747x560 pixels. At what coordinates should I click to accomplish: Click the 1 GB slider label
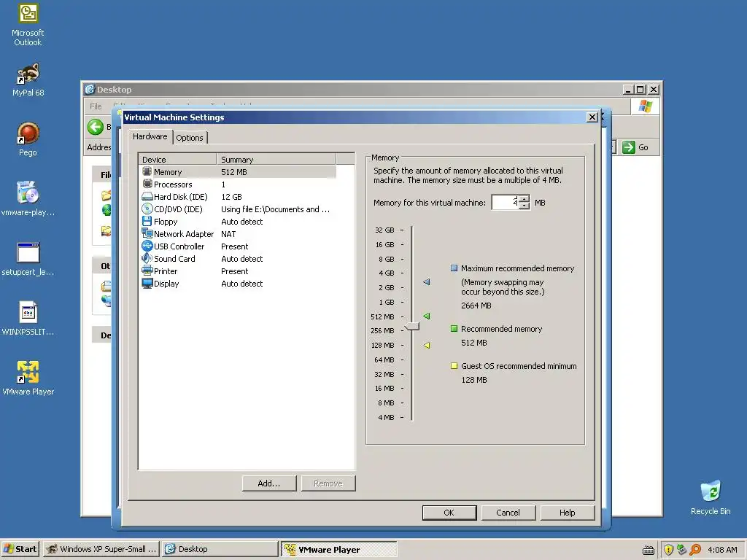point(387,302)
